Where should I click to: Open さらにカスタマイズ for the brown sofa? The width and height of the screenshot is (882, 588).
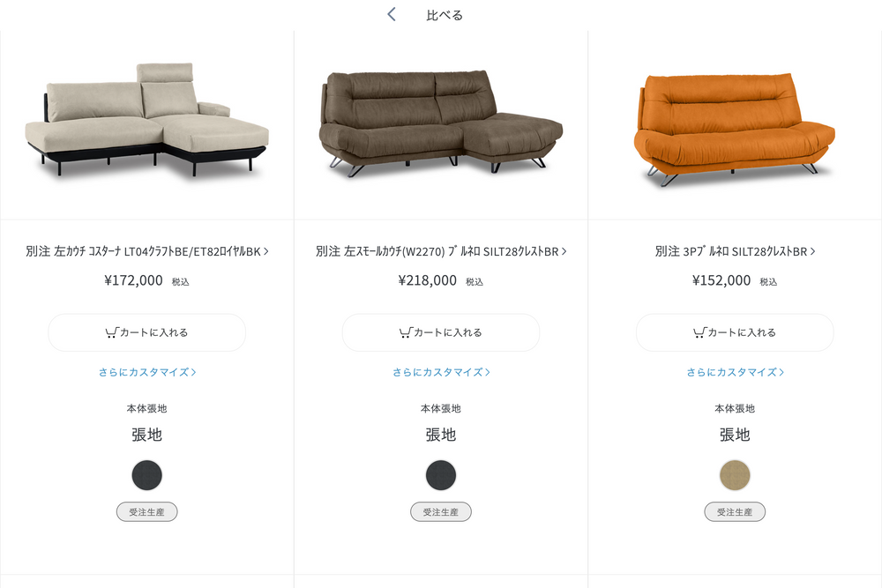(441, 372)
